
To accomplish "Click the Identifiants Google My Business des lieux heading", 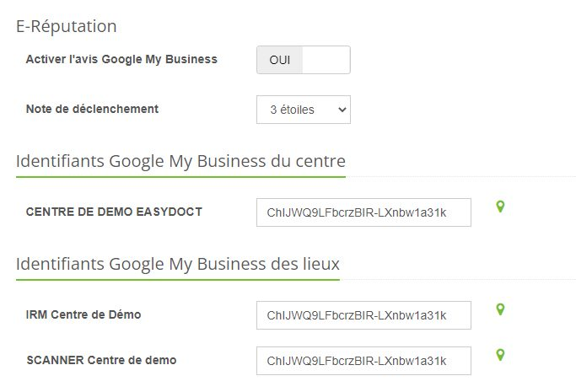I will coord(177,264).
